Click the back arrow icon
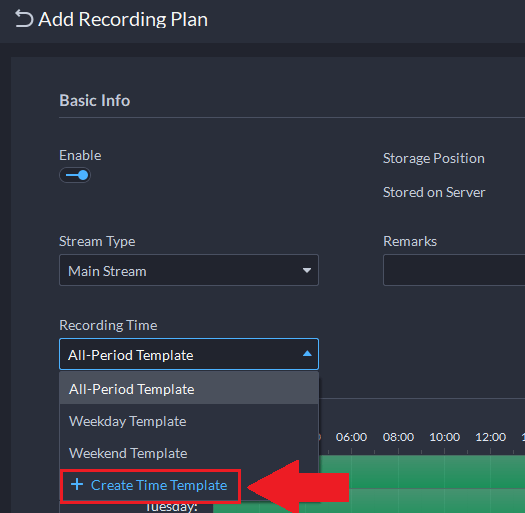 click(x=24, y=19)
